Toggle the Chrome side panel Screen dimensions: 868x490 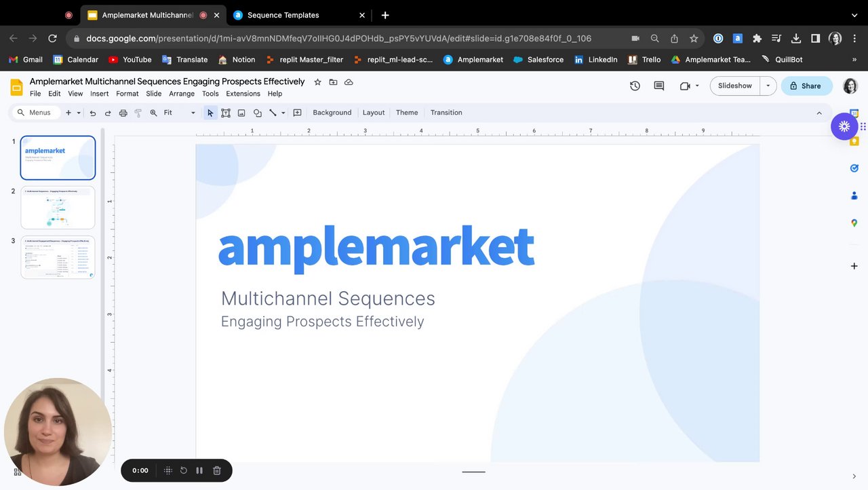click(816, 39)
